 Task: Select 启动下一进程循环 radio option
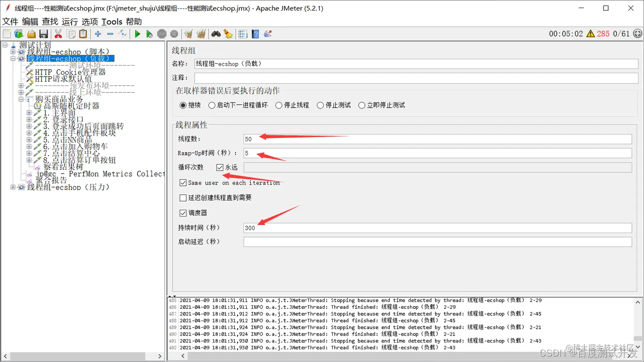(x=212, y=105)
